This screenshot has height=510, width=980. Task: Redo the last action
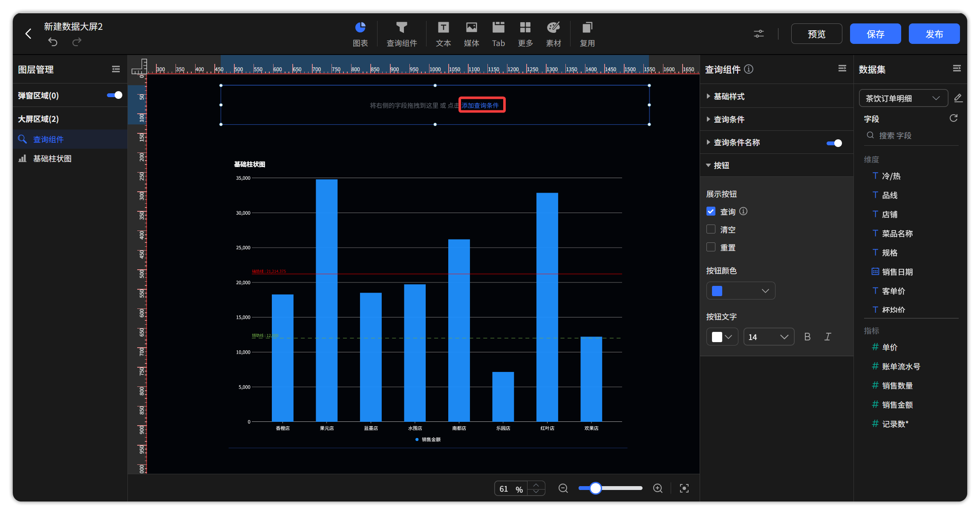pyautogui.click(x=77, y=42)
